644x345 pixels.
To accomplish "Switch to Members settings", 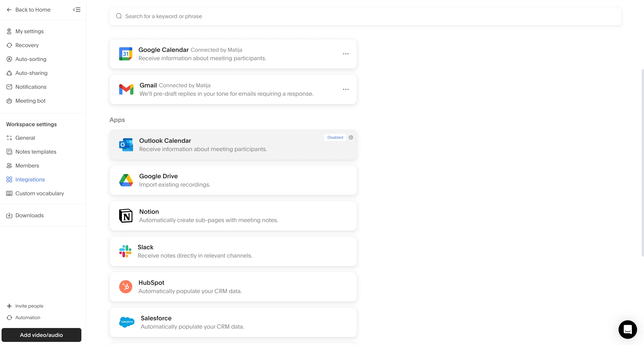I will click(x=27, y=165).
